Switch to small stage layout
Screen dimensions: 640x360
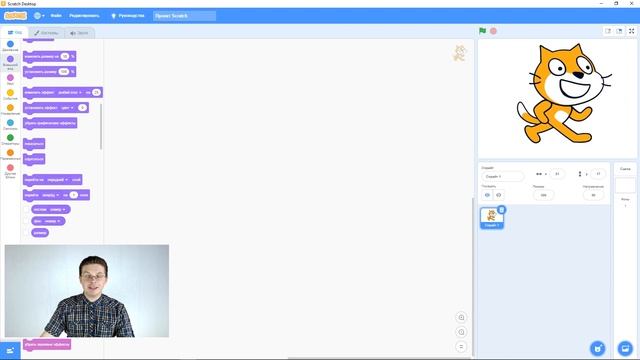608,31
